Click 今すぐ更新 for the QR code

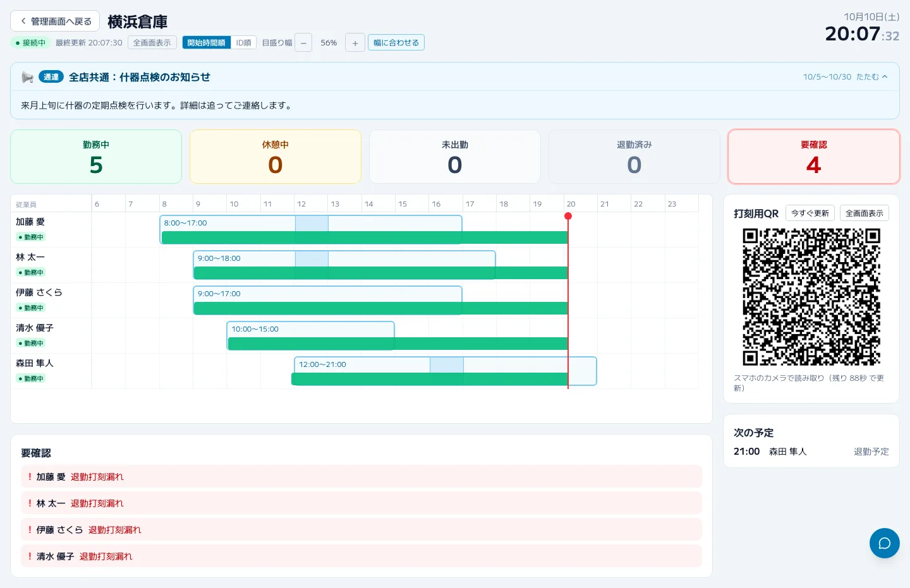pyautogui.click(x=810, y=213)
